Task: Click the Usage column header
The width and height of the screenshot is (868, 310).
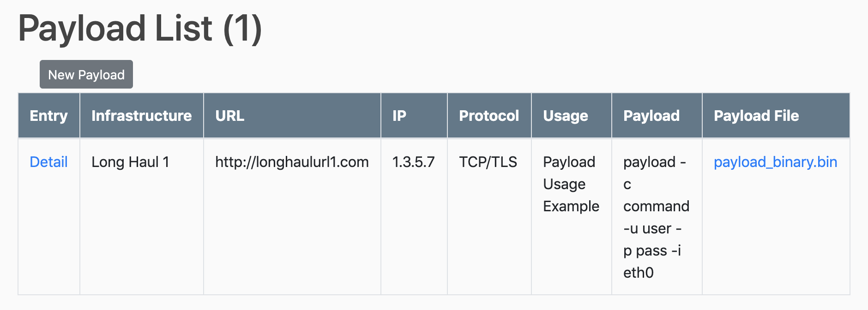Action: [566, 116]
